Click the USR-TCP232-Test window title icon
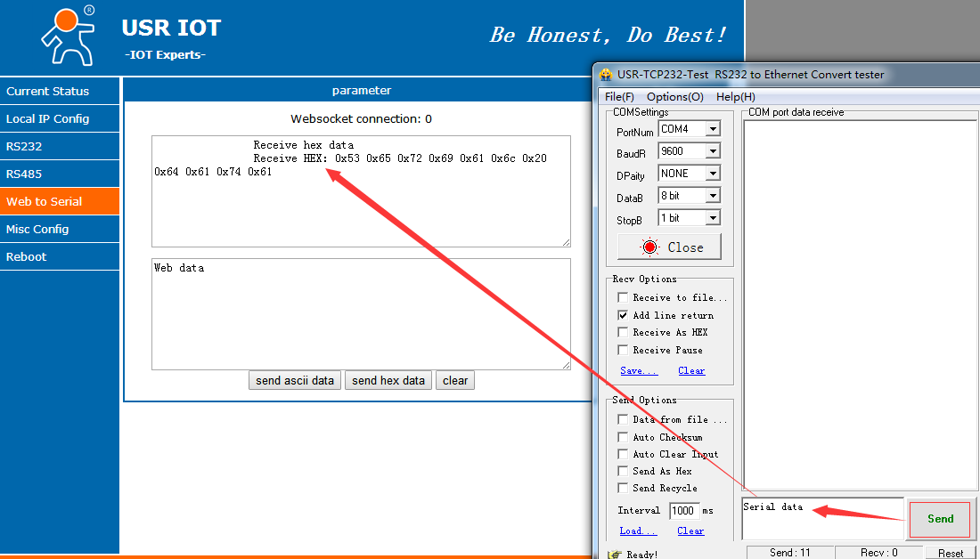 606,74
